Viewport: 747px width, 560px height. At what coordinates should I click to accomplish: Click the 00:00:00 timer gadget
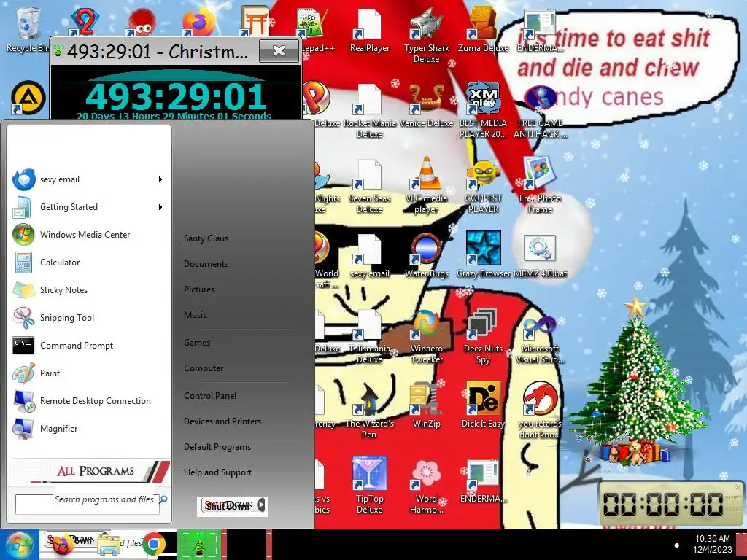[x=670, y=505]
